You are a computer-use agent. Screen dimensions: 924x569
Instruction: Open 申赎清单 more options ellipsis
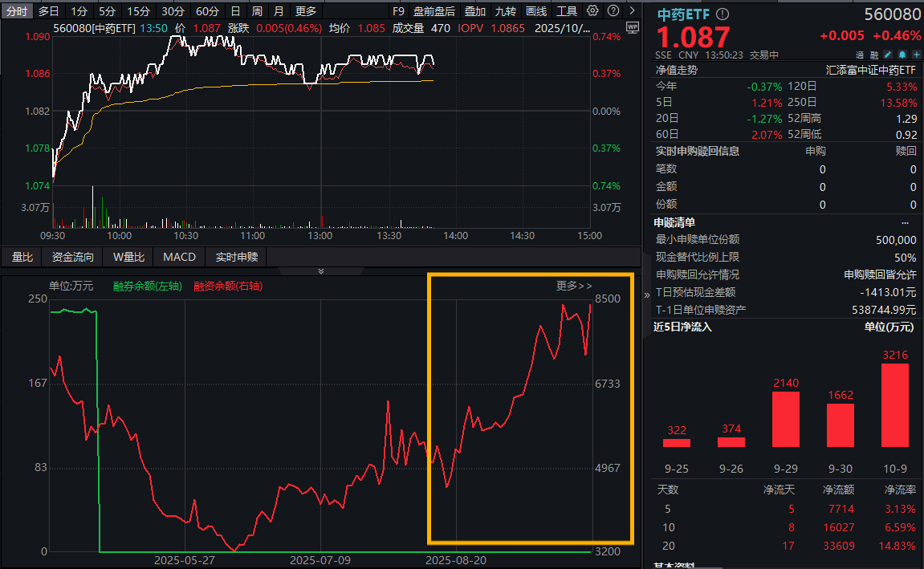(906, 222)
